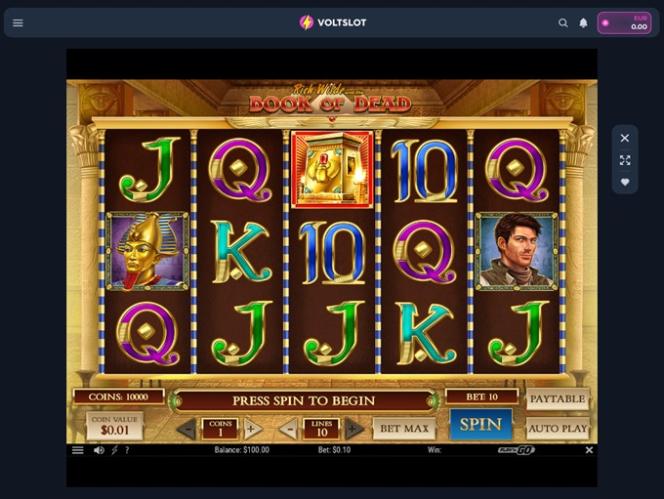This screenshot has width=664, height=499.
Task: Start AUTO PLAY
Action: point(558,429)
